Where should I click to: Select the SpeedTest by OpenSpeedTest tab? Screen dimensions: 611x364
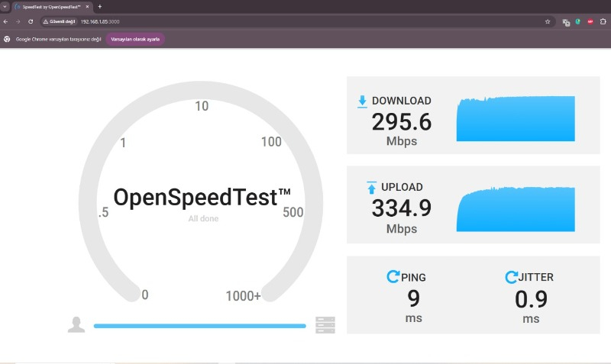pyautogui.click(x=52, y=7)
